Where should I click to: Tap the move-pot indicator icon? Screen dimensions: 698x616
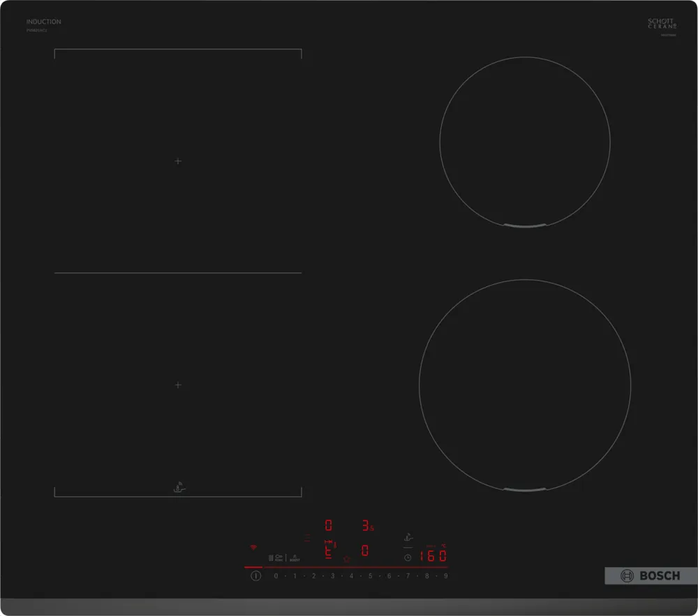tap(329, 543)
